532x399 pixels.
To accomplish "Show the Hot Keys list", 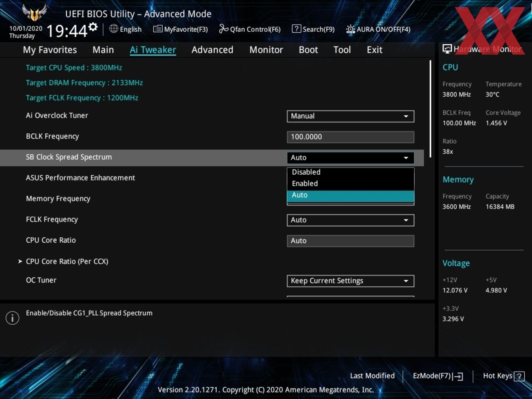I will pos(503,376).
